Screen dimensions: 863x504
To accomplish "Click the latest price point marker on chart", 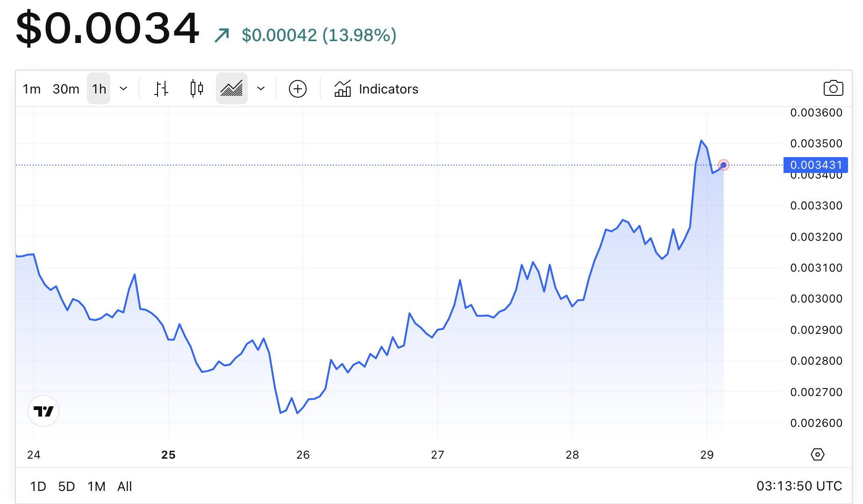I will point(724,165).
